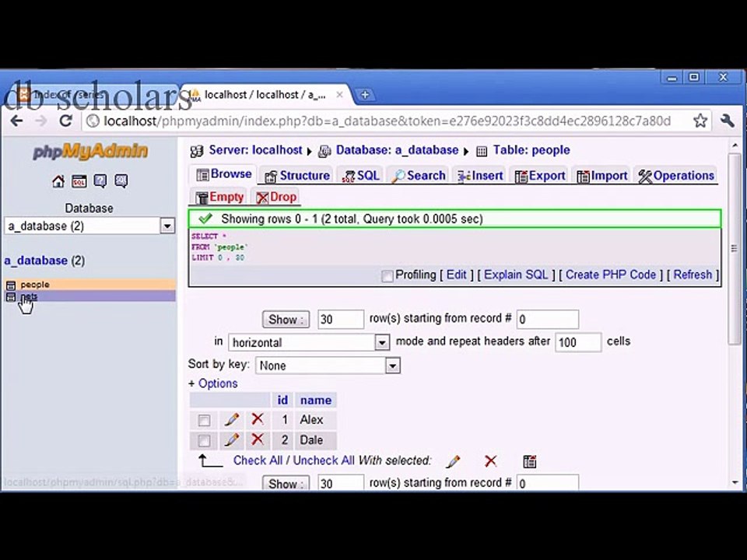Click the rows count field showing 30
The image size is (747, 560).
coord(341,319)
